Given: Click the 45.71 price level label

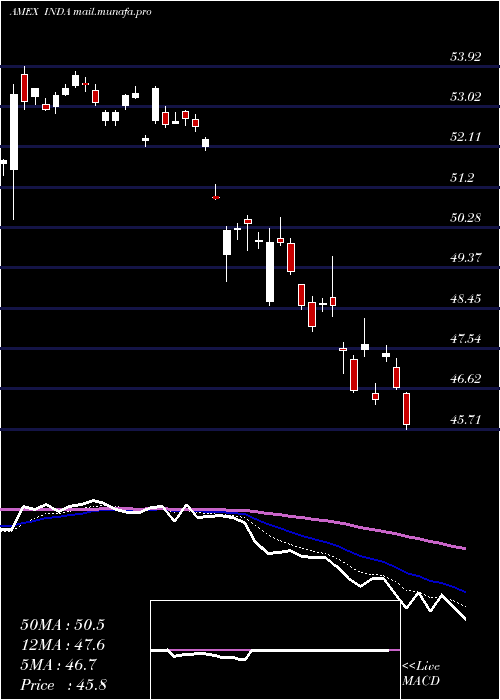Looking at the screenshot, I should (466, 420).
